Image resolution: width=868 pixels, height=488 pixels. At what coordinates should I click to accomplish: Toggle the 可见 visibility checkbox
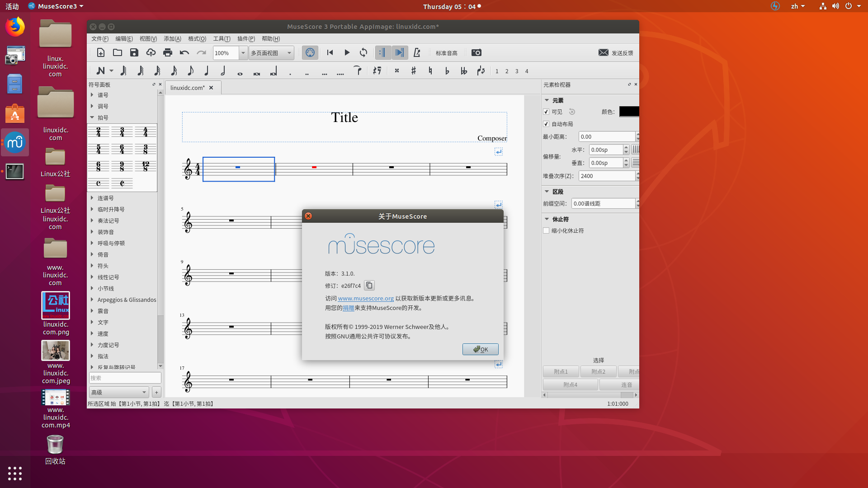[546, 112]
